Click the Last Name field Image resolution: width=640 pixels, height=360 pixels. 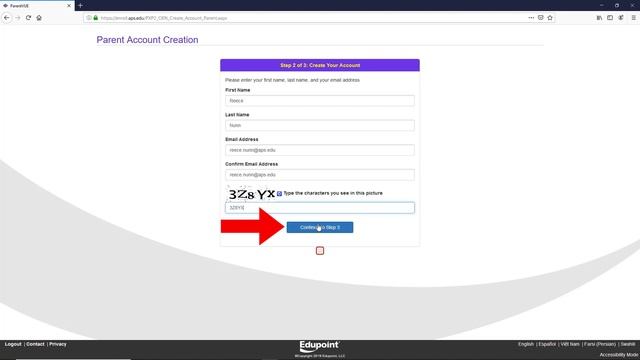(320, 125)
